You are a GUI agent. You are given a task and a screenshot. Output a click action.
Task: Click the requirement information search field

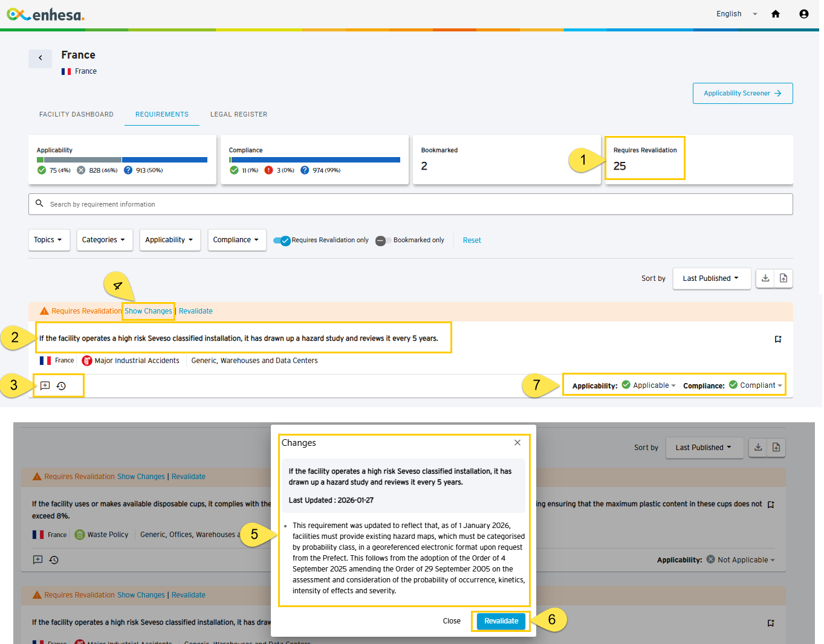[410, 204]
